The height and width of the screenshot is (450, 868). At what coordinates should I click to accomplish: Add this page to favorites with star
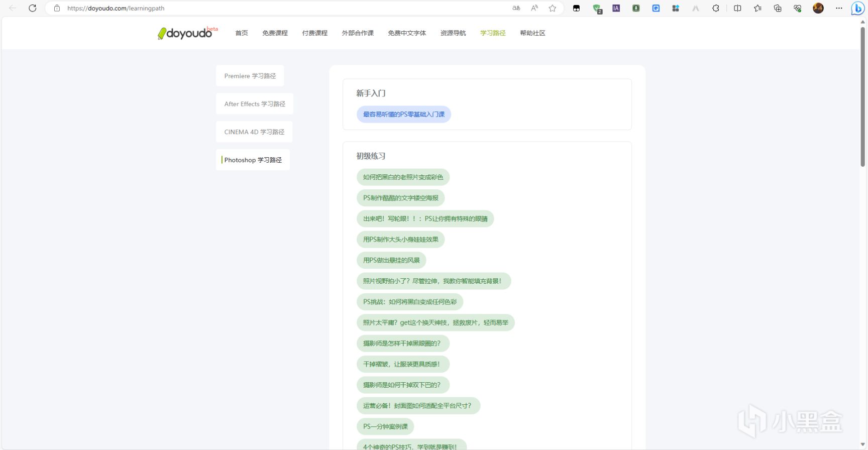(x=553, y=8)
